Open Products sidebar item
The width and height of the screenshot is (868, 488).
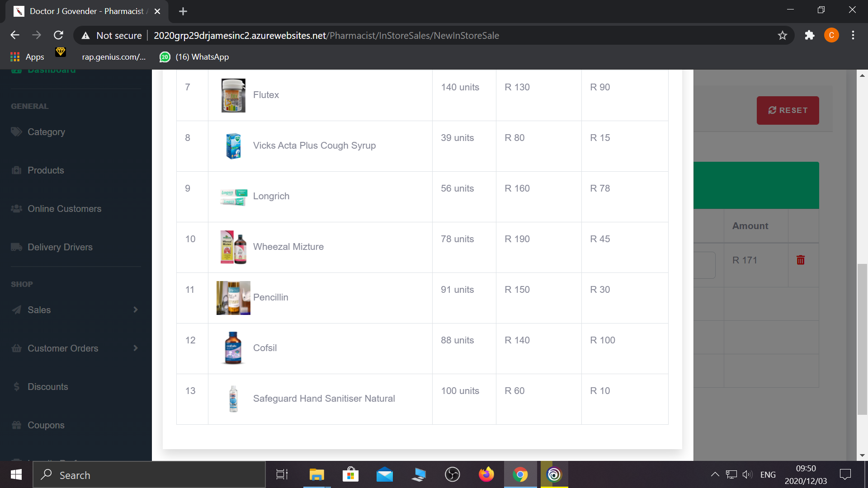(x=46, y=170)
